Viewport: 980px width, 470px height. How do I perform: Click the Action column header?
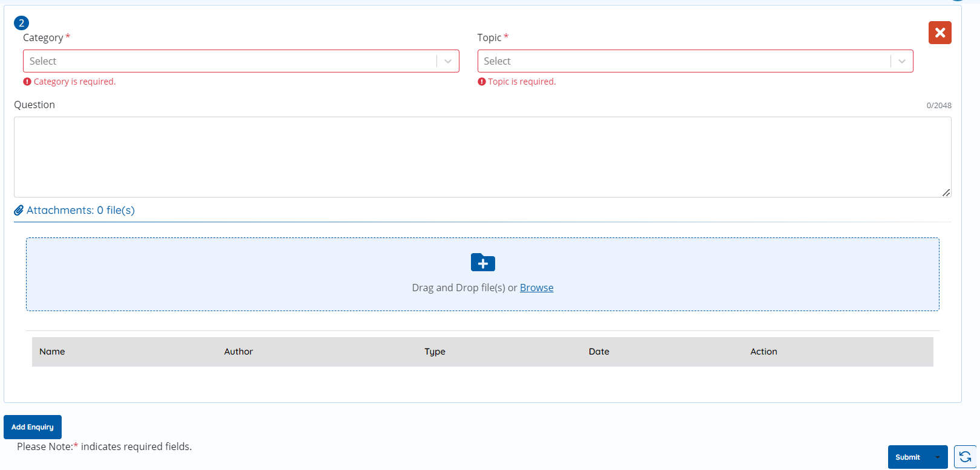click(764, 352)
